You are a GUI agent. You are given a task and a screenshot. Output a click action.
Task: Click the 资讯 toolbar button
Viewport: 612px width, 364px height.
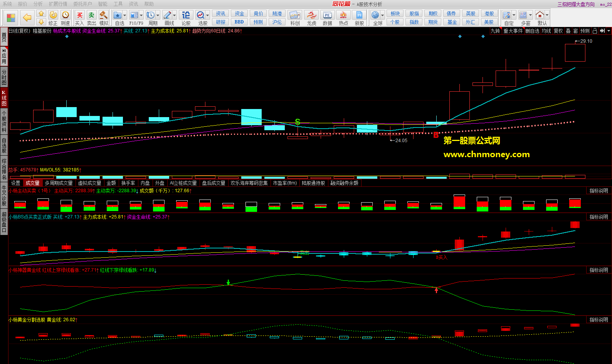(x=221, y=13)
